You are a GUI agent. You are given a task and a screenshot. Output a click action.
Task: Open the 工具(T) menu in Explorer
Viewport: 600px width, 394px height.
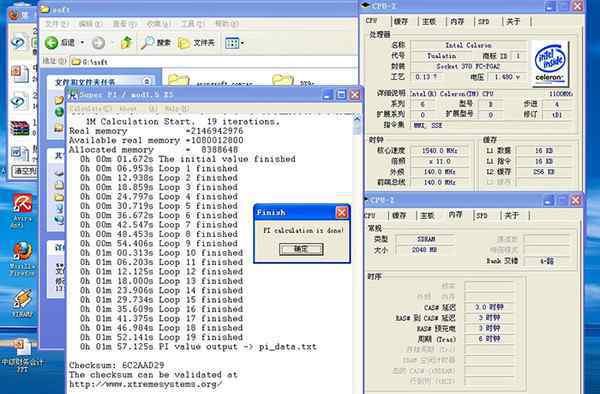coord(192,24)
